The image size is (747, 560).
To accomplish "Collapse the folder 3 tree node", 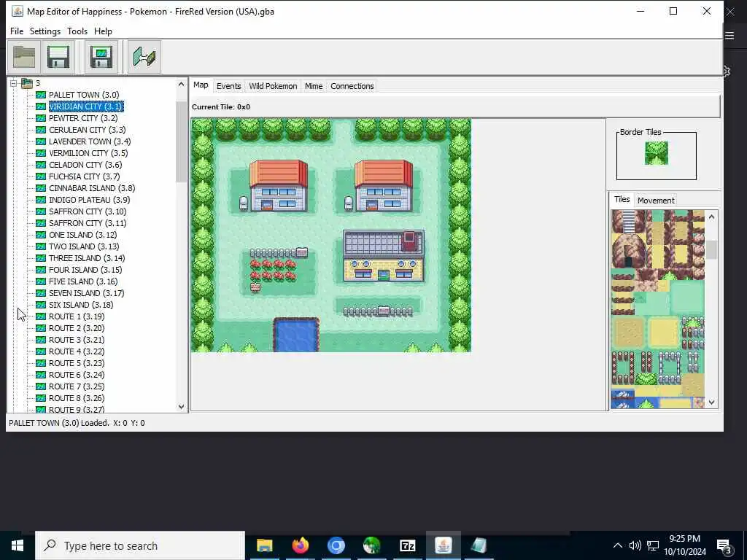I will coord(13,83).
